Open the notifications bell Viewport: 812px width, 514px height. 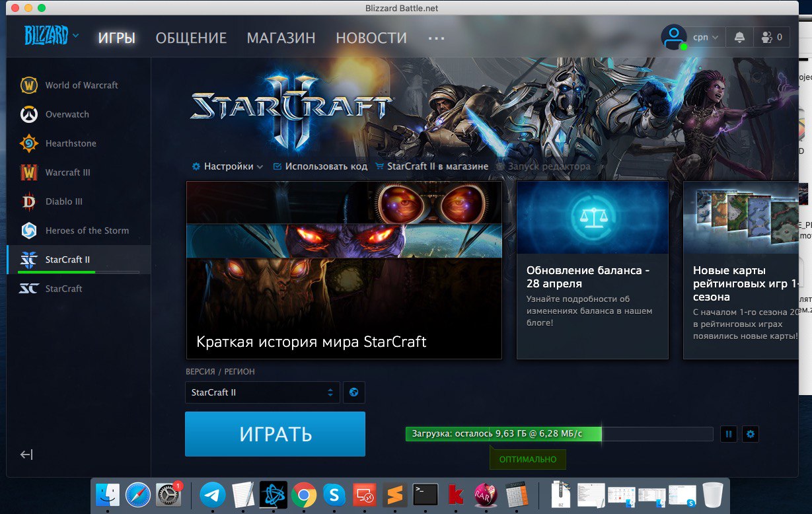pyautogui.click(x=739, y=37)
